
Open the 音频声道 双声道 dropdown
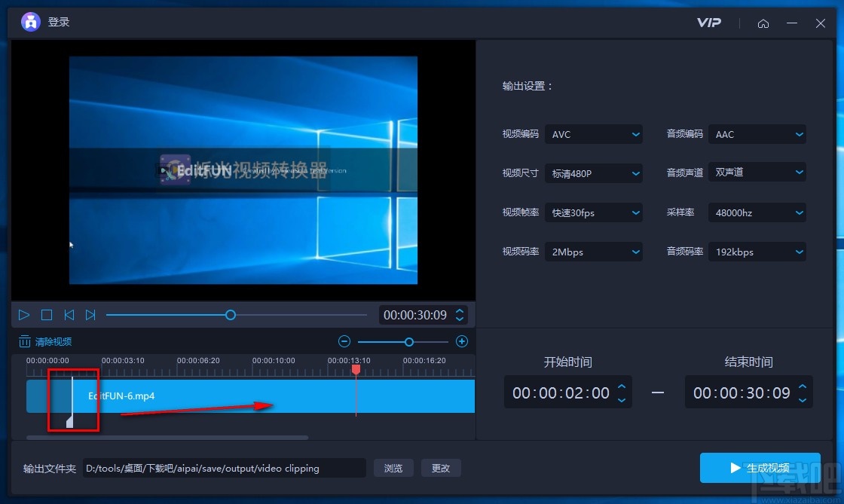[x=757, y=172]
